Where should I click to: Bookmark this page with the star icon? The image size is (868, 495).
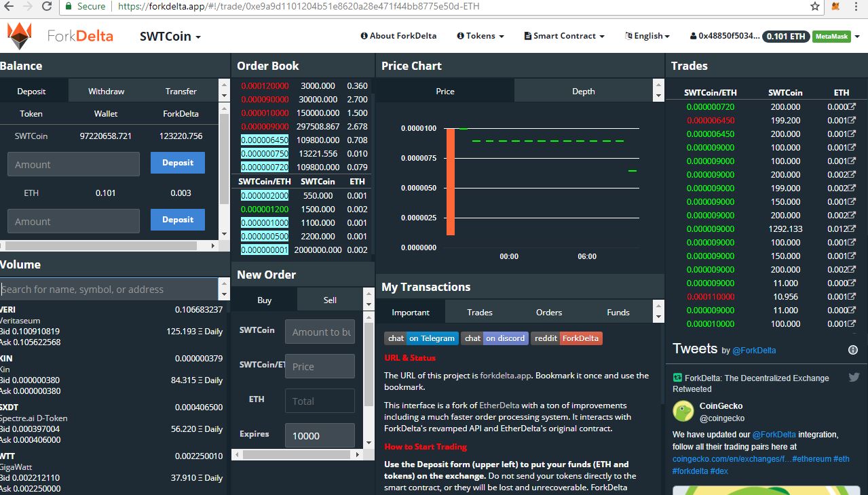click(815, 6)
